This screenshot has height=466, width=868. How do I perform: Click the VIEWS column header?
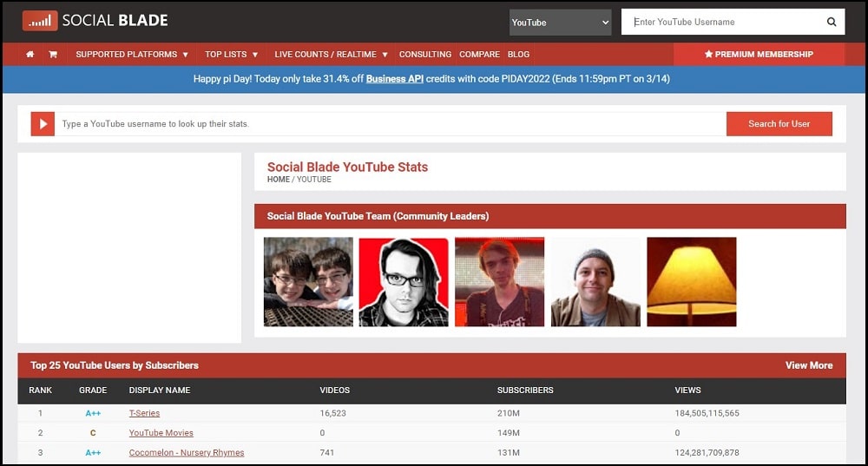(687, 391)
